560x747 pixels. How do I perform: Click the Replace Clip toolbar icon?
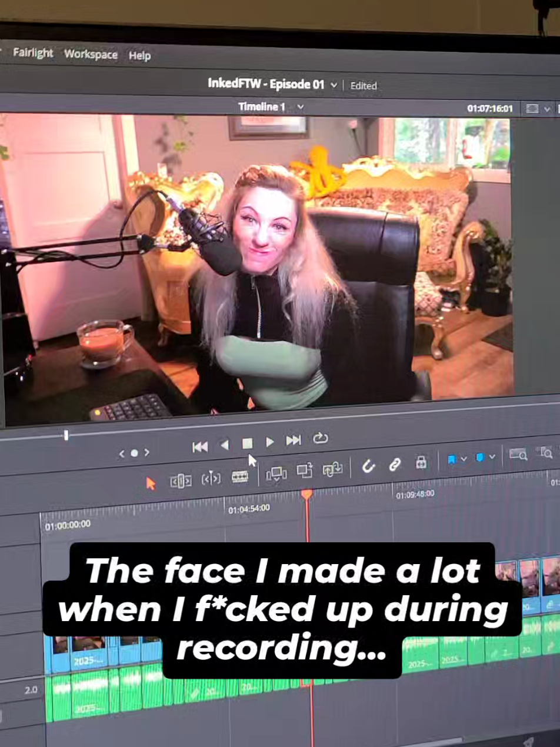click(332, 469)
